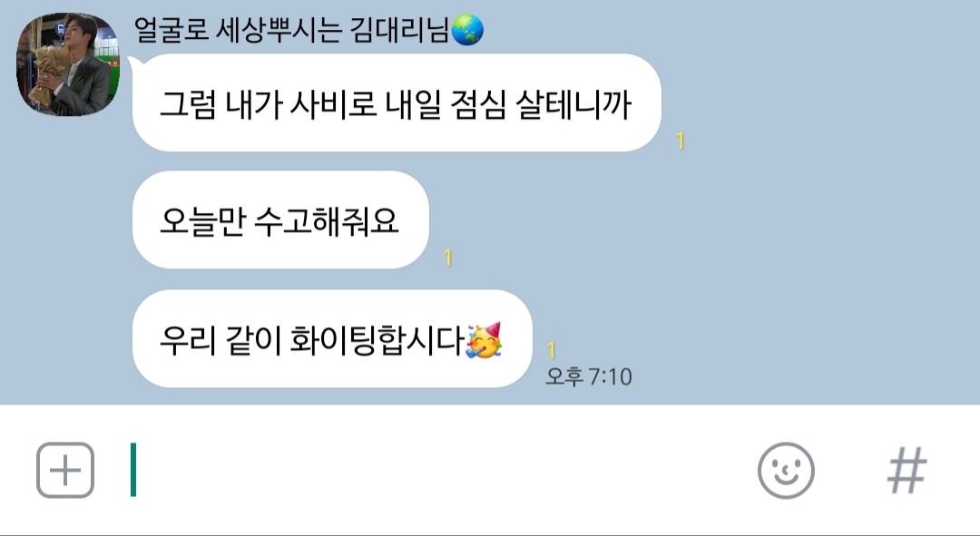This screenshot has width=980, height=536.
Task: Select the 그럼 내가 사비로 message bubble
Action: 397,102
